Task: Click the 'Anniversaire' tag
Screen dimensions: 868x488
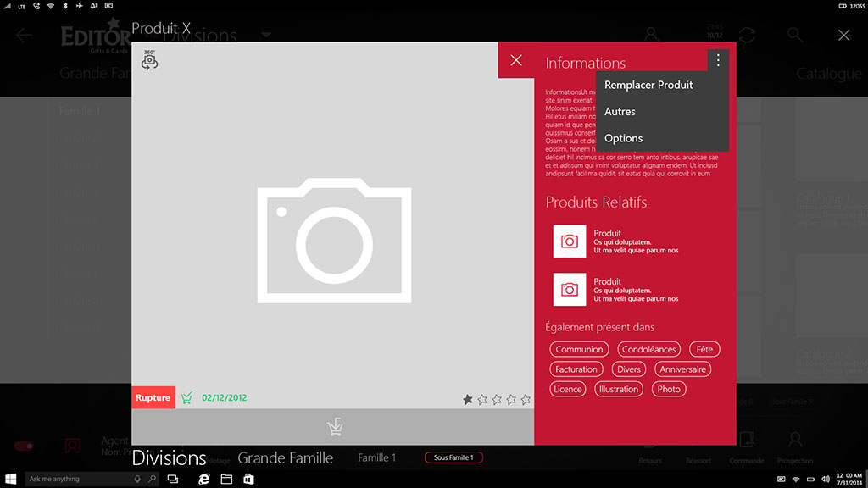Action: [x=682, y=369]
